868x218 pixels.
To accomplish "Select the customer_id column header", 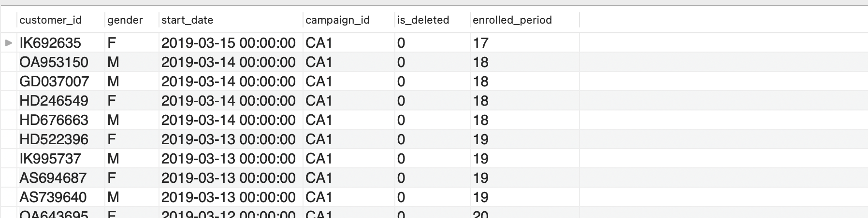I will (60, 20).
